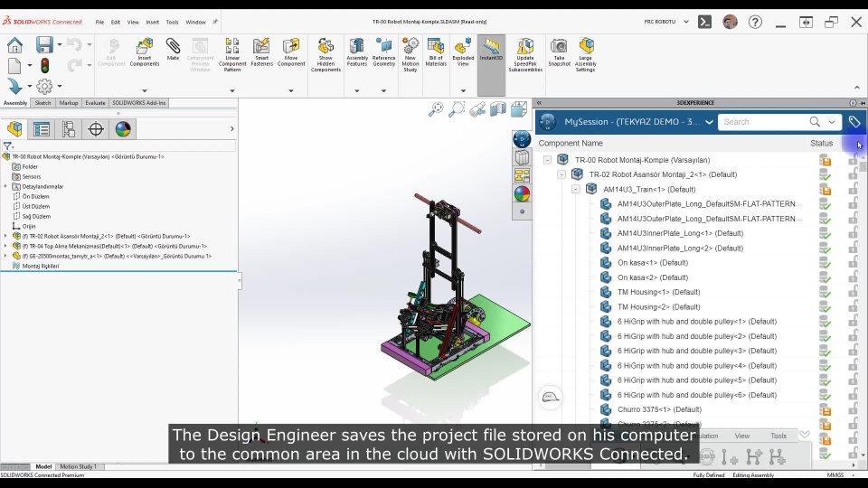Toggle lock for TR-02 Robot Asansör Montaji_2 row

pyautogui.click(x=853, y=174)
